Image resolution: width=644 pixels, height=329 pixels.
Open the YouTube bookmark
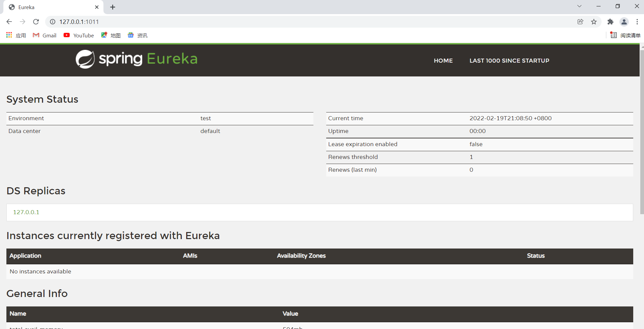pyautogui.click(x=79, y=35)
